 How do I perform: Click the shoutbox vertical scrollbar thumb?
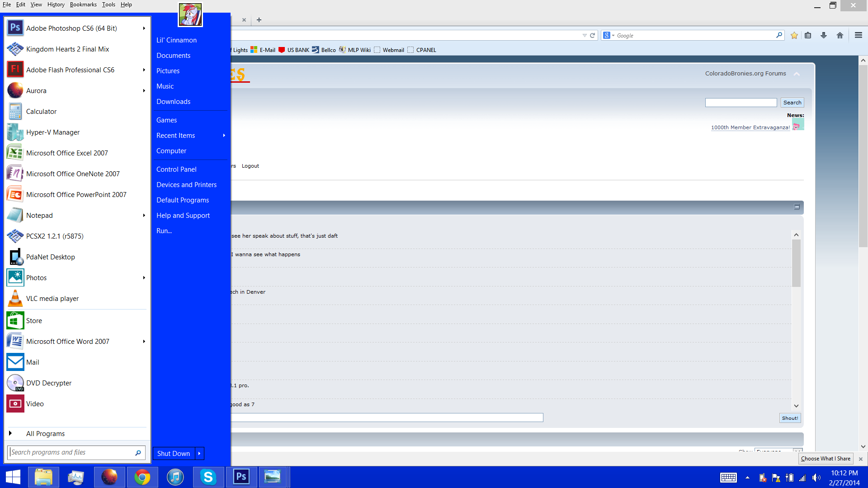pos(796,263)
